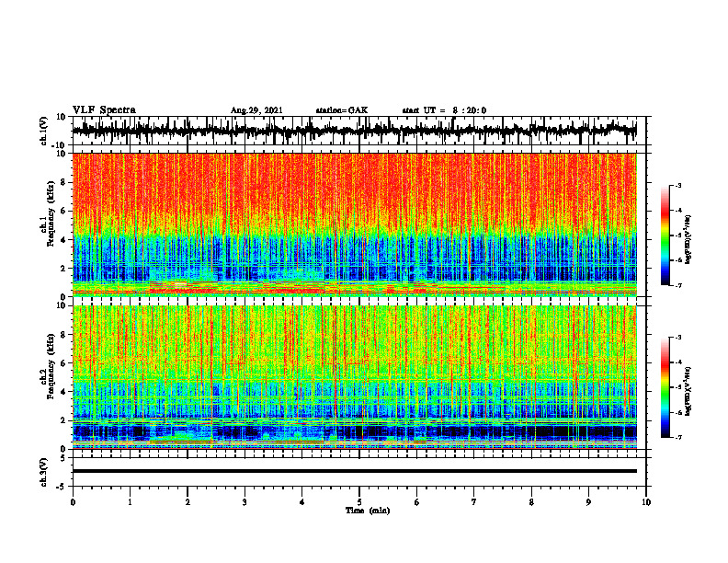The height and width of the screenshot is (563, 728).
Task: Click the "ch.3(V)" axis label
Action: 44,472
